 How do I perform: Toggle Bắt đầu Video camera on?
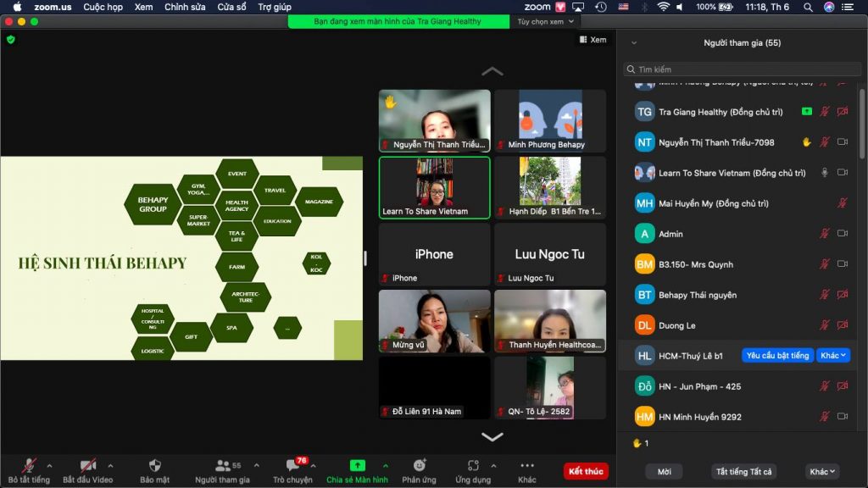pos(87,465)
